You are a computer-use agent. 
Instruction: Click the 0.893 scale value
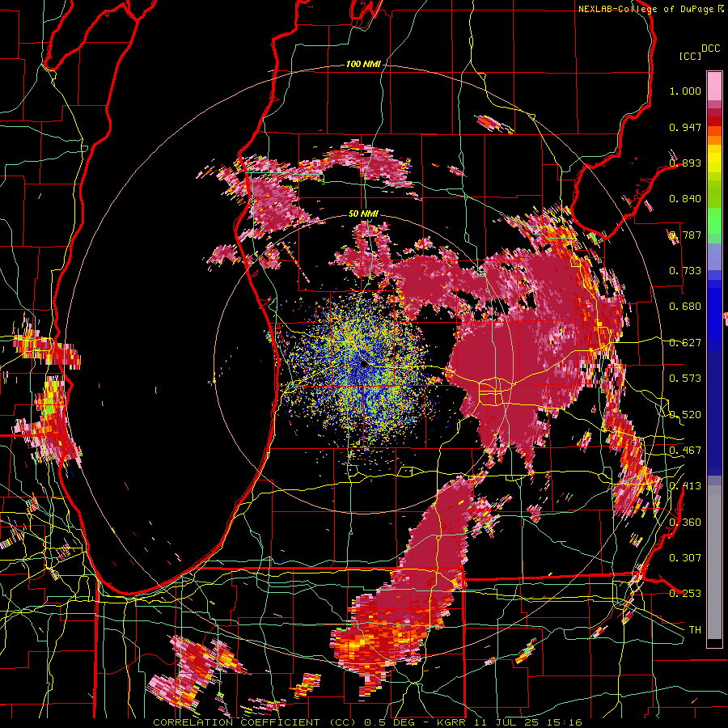pyautogui.click(x=685, y=163)
